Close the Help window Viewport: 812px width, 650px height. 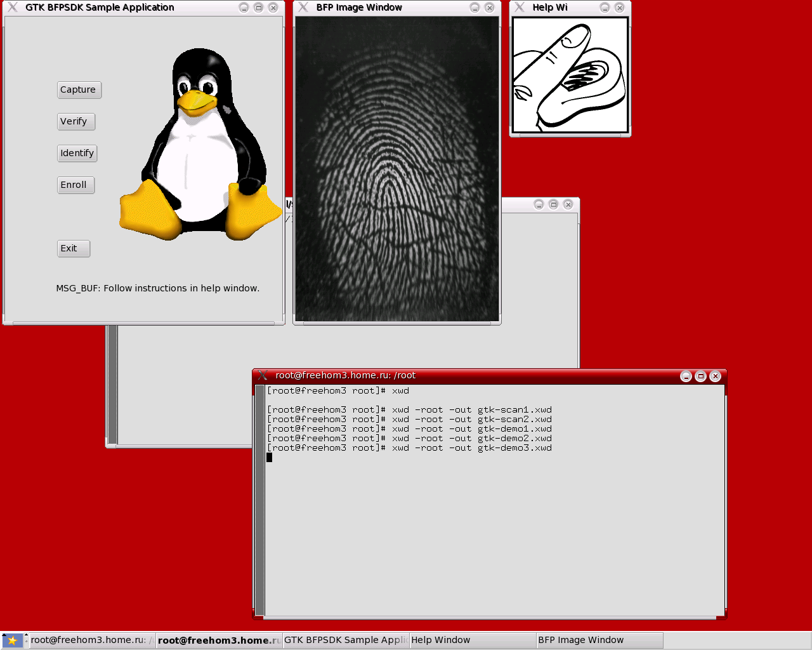(x=620, y=8)
